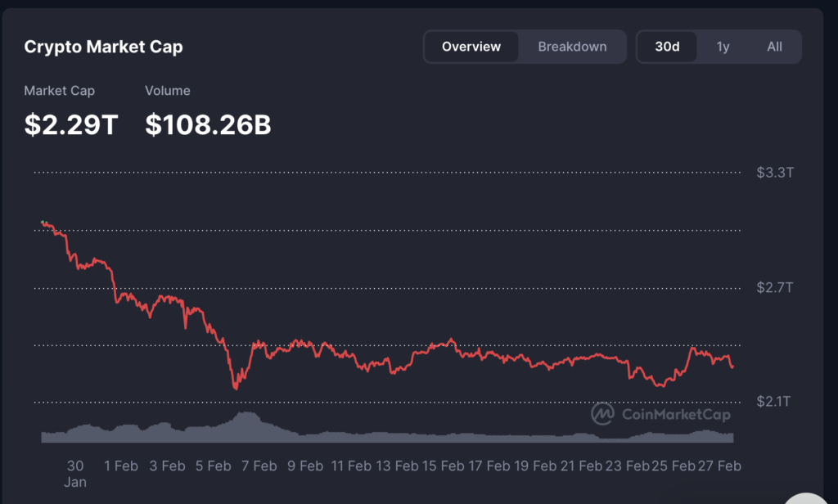This screenshot has height=504, width=838.
Task: Select the 30d time range
Action: click(x=667, y=47)
